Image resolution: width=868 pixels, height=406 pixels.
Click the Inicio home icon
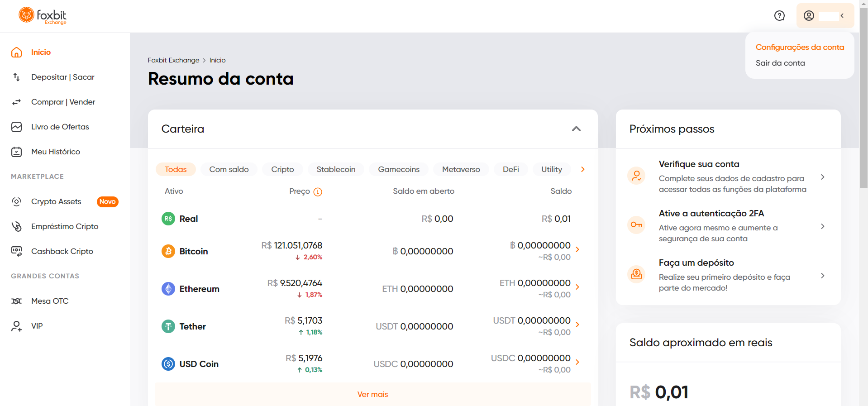pos(17,52)
